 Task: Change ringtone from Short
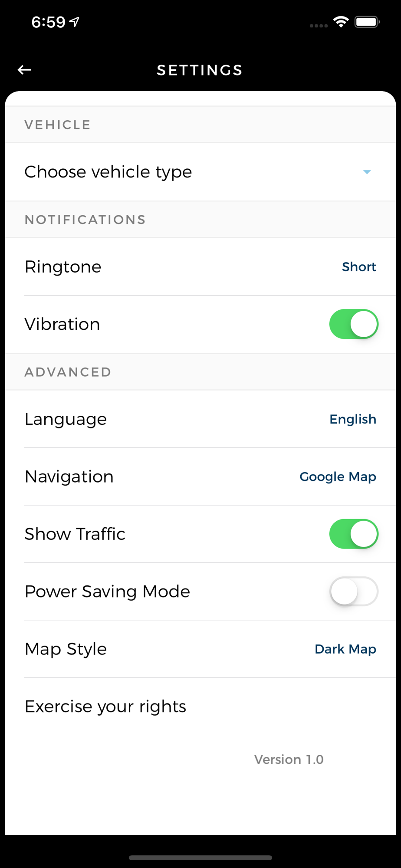(359, 266)
